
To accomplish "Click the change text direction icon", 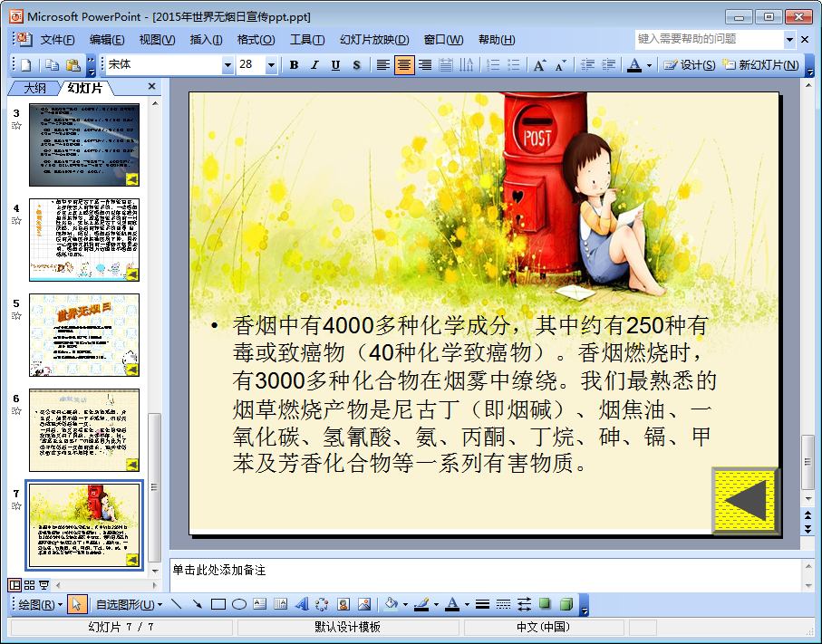I will [466, 65].
